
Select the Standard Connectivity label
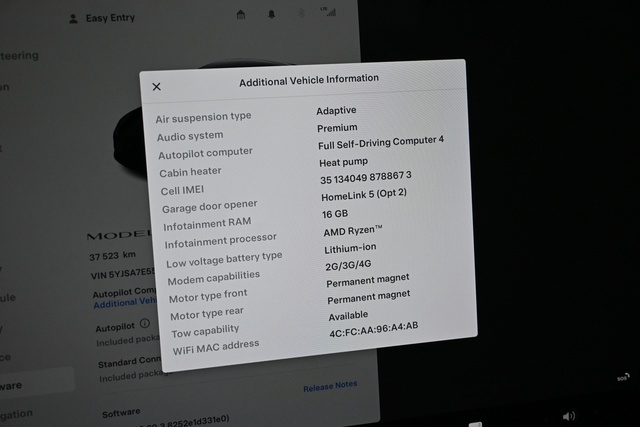(129, 362)
